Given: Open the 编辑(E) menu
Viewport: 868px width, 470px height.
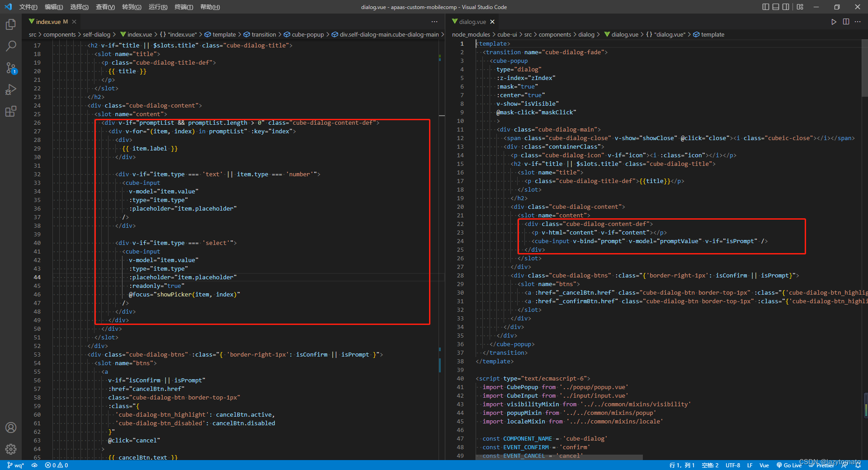Looking at the screenshot, I should (54, 7).
